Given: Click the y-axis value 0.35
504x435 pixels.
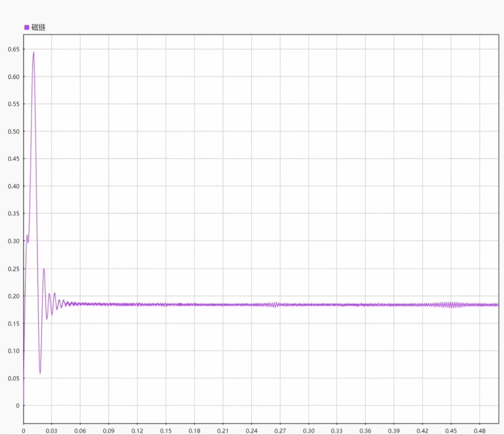Looking at the screenshot, I should point(14,214).
